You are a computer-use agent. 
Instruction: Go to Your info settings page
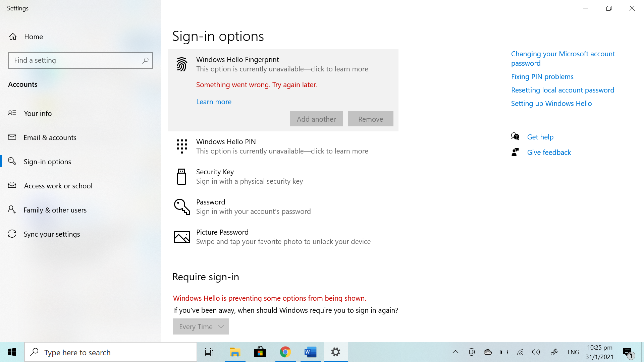pos(80,113)
